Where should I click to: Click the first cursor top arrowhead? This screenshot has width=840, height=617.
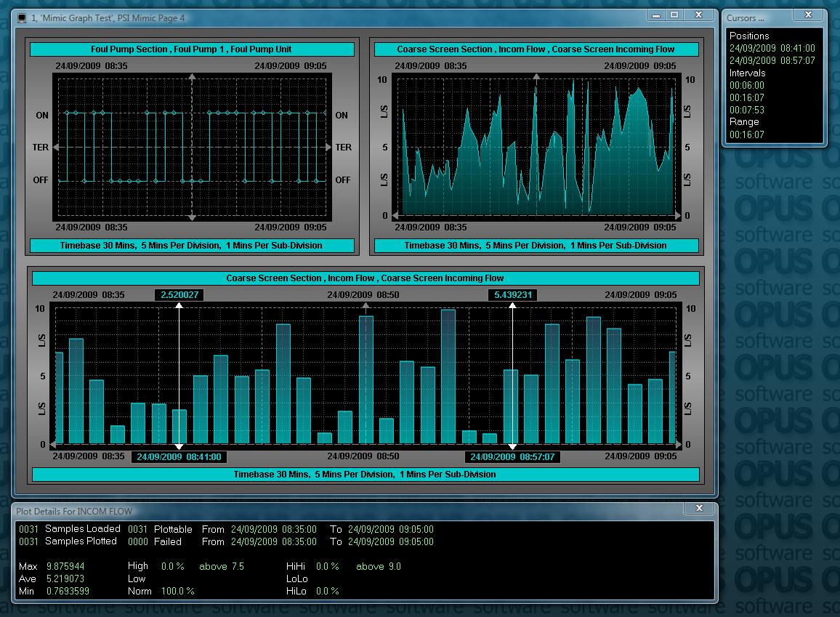[x=179, y=305]
